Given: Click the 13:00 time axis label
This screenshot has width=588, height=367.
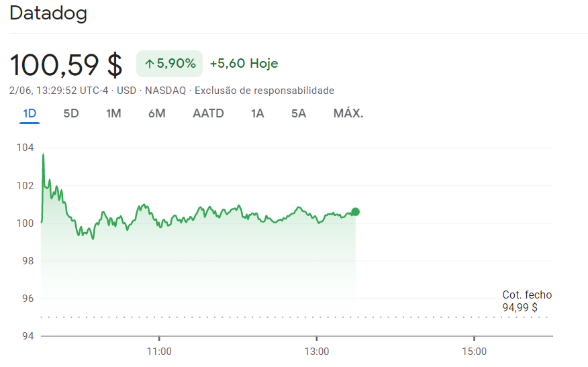Looking at the screenshot, I should pyautogui.click(x=317, y=352).
